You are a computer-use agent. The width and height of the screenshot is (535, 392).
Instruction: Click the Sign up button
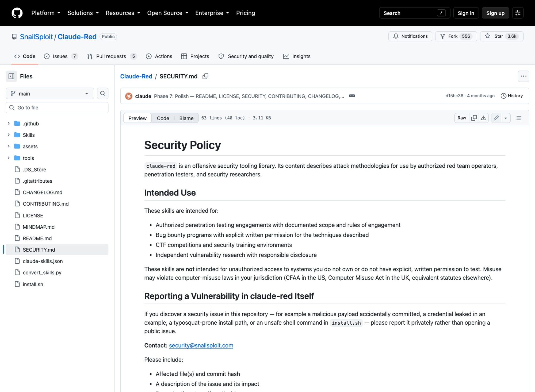[495, 13]
